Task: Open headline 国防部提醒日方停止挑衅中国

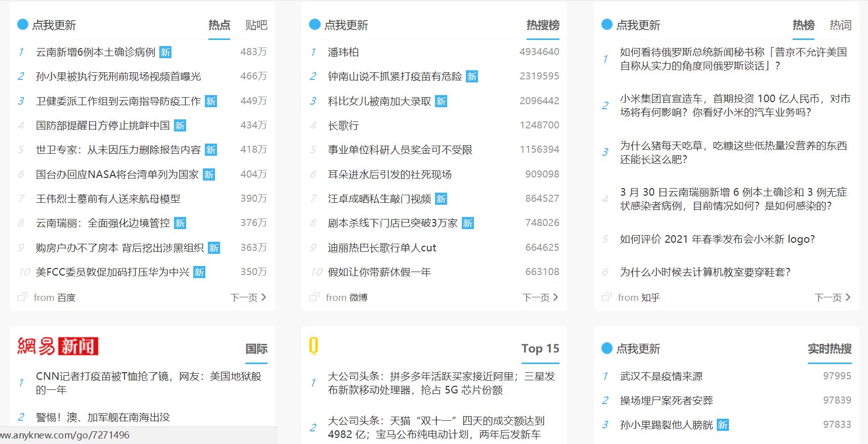Action: [103, 125]
